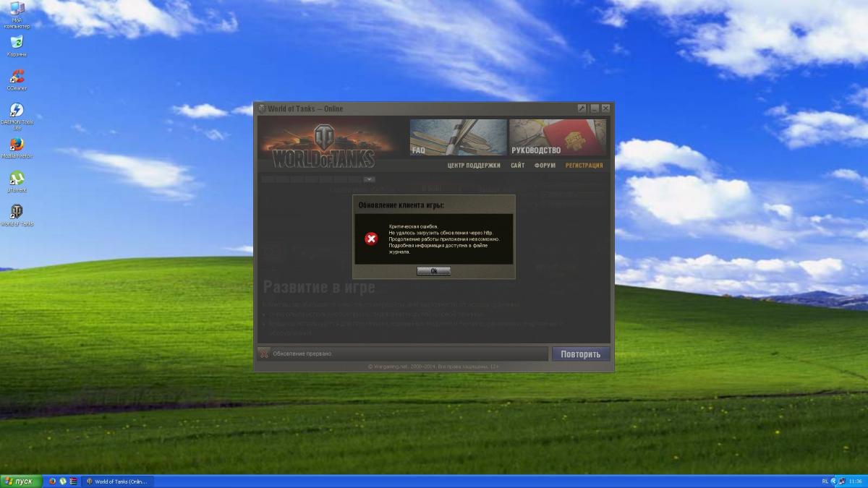This screenshot has width=868, height=488.
Task: Click µTorrent quick launch icon in taskbar
Action: point(62,481)
